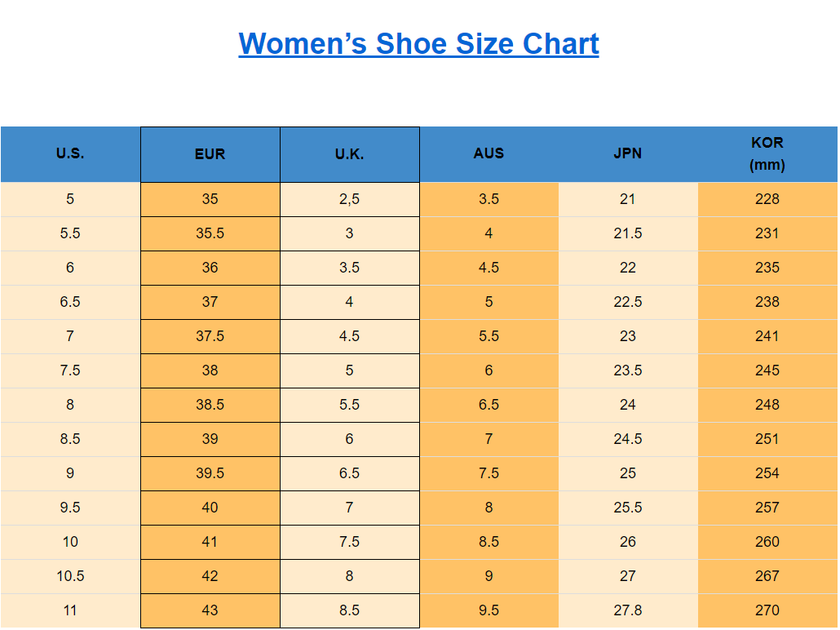Click the EUR cell with value 35.5
The width and height of the screenshot is (840, 630).
(x=210, y=233)
